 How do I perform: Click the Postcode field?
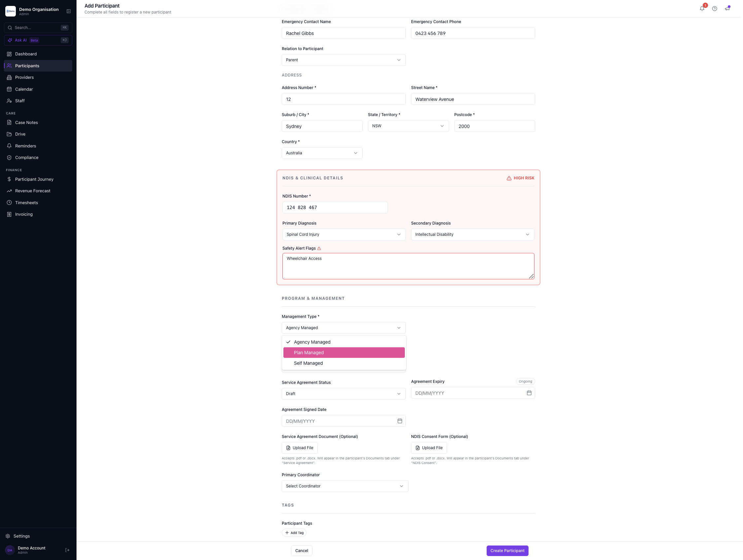(495, 126)
